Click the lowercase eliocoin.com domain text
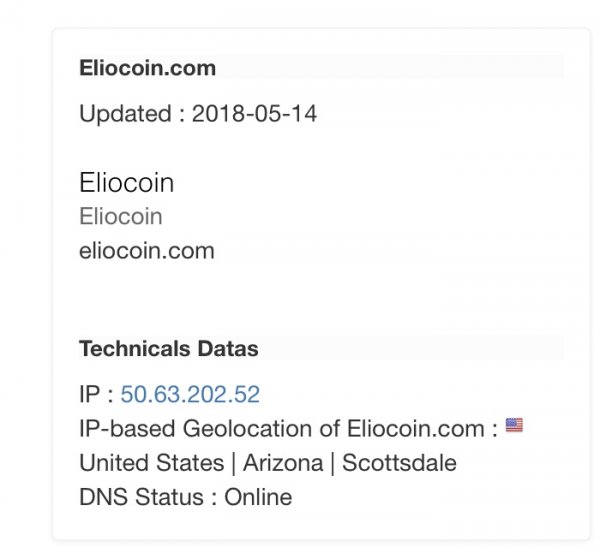The width and height of the screenshot is (600, 559). click(147, 251)
